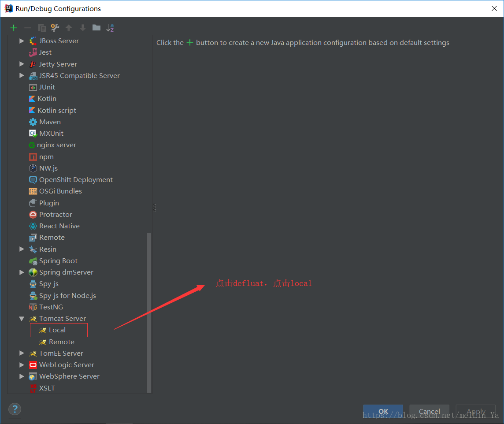Screen dimensions: 504x424
Task: Expand the Jetty Server node
Action: 22,64
